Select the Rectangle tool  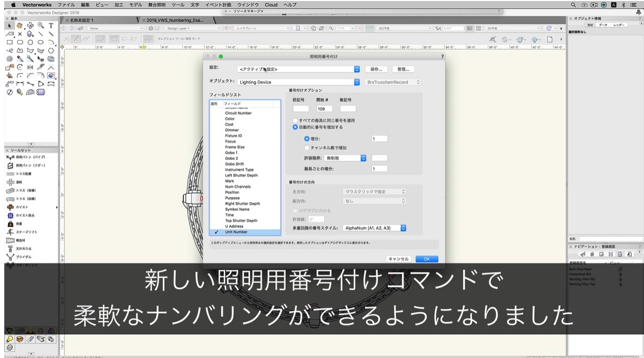pos(9,42)
